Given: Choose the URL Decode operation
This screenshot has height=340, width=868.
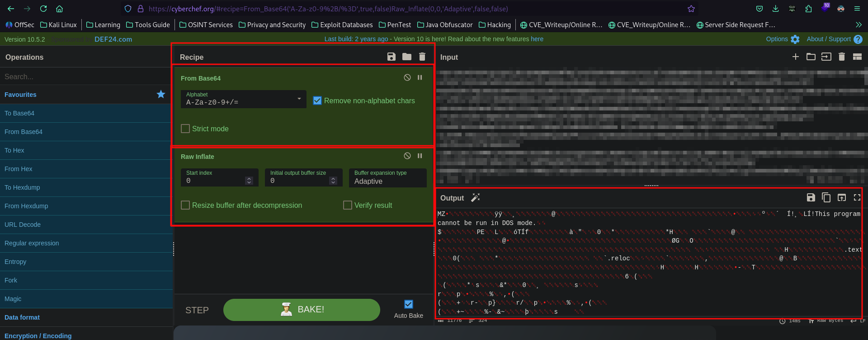Looking at the screenshot, I should point(23,225).
